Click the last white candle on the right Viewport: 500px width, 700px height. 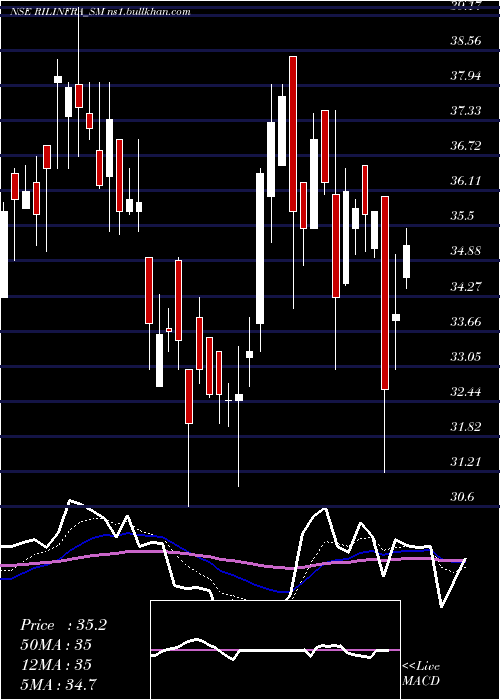click(406, 261)
